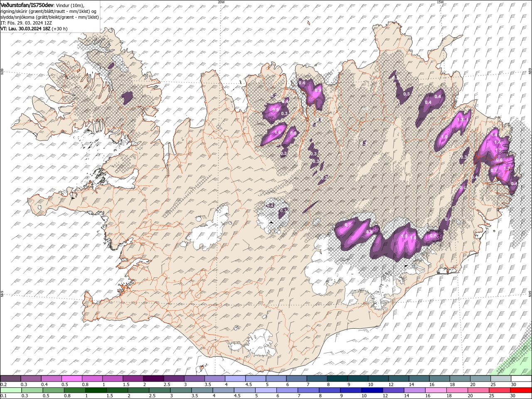Select the darkest purple upper swatch starting at 2
This screenshot has height=399, width=532.
click(x=153, y=379)
